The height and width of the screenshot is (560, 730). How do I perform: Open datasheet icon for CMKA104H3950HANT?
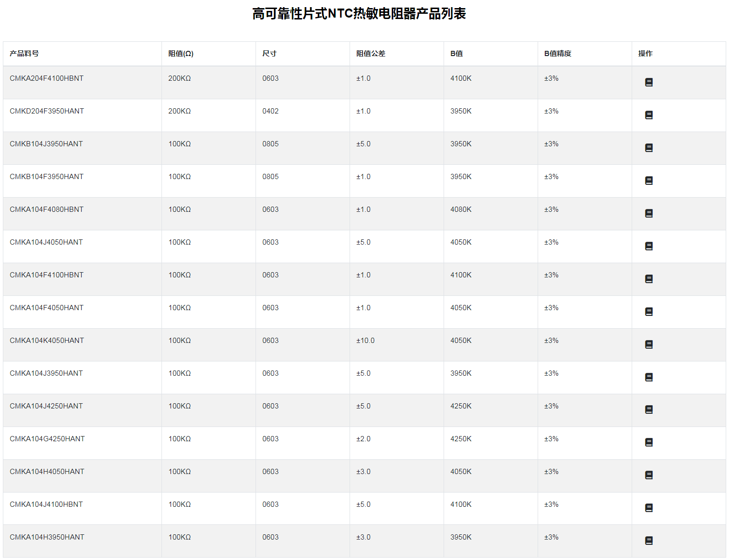(x=649, y=541)
